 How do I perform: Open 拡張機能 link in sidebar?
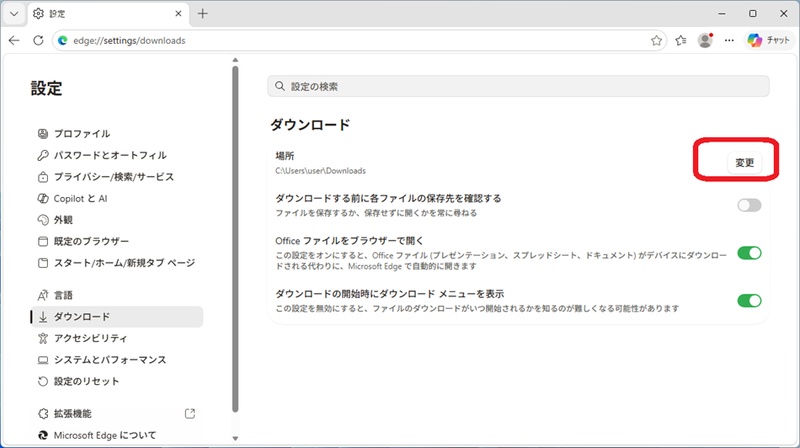(117, 413)
